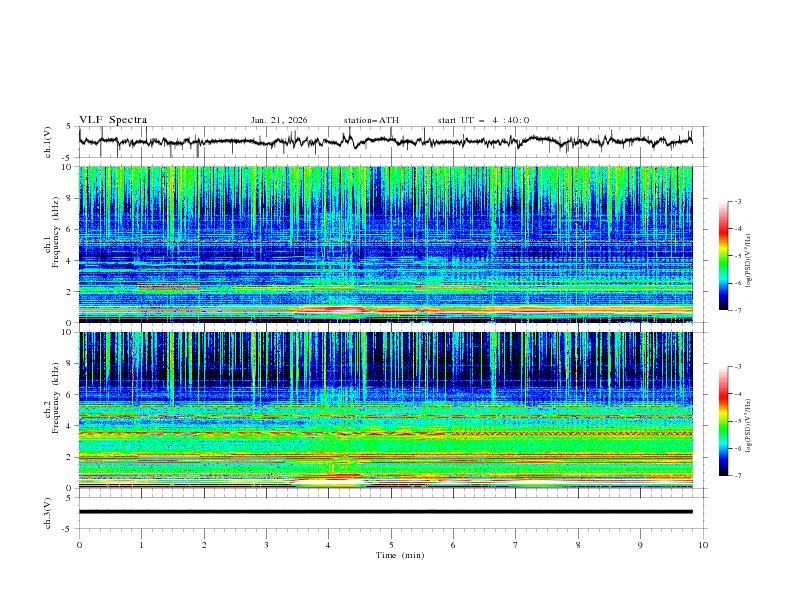Click the "6" minute time tick label
This screenshot has height=612, width=792.
(x=453, y=545)
